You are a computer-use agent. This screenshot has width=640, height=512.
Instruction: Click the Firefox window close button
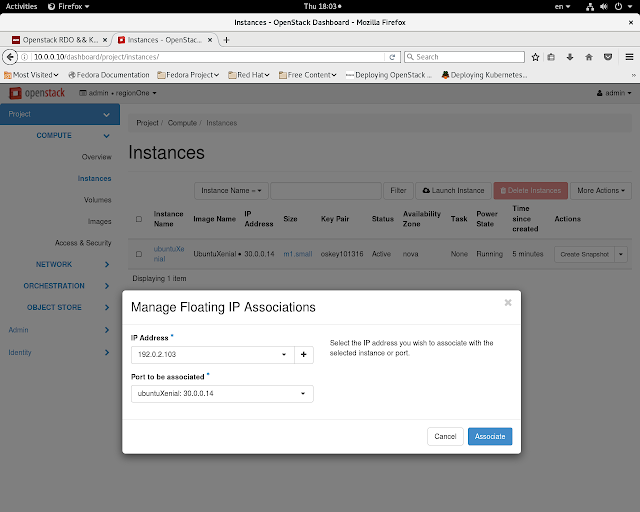pos(631,22)
